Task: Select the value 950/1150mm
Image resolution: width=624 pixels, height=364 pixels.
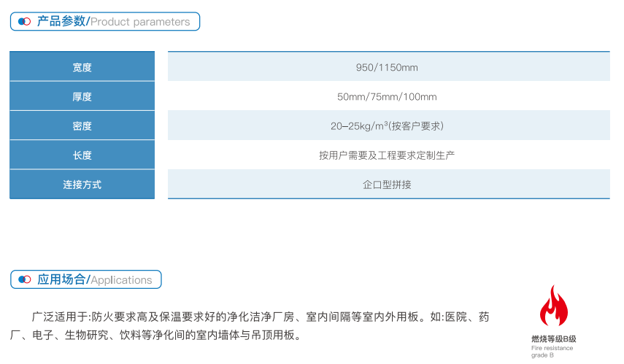Action: point(387,67)
